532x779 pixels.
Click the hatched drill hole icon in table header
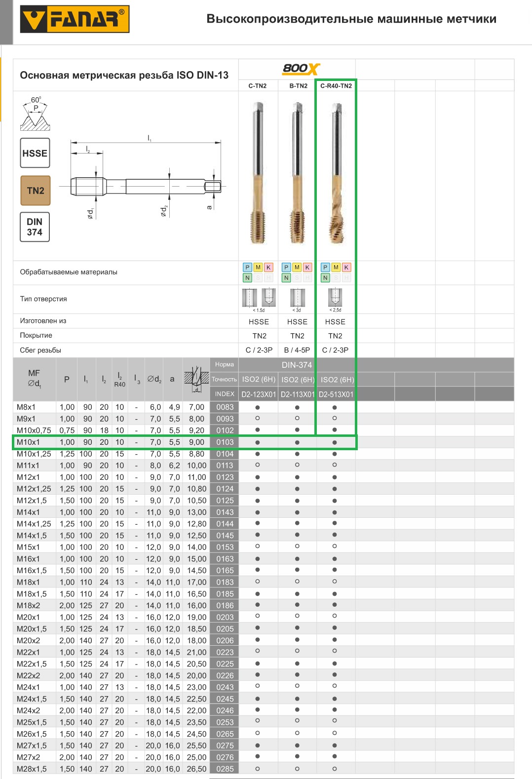[196, 379]
